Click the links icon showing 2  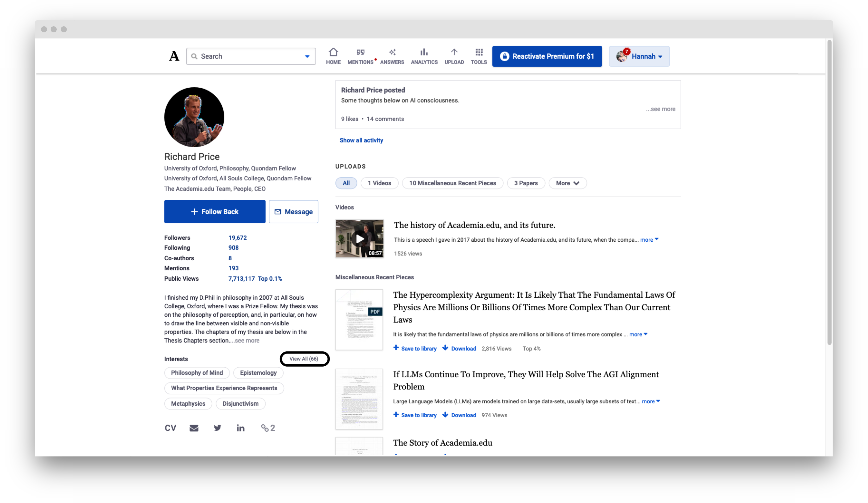pos(268,428)
